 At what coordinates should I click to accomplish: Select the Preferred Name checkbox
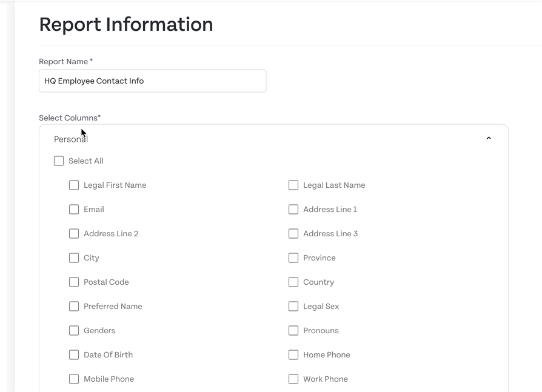[x=74, y=306]
